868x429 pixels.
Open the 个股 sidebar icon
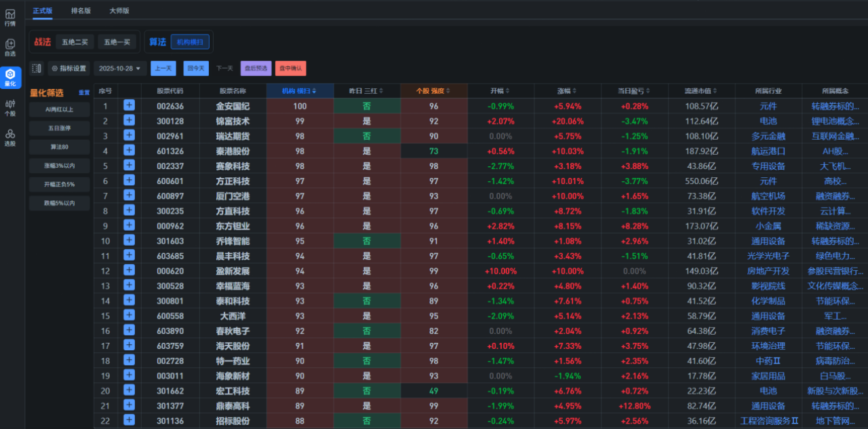coord(10,107)
